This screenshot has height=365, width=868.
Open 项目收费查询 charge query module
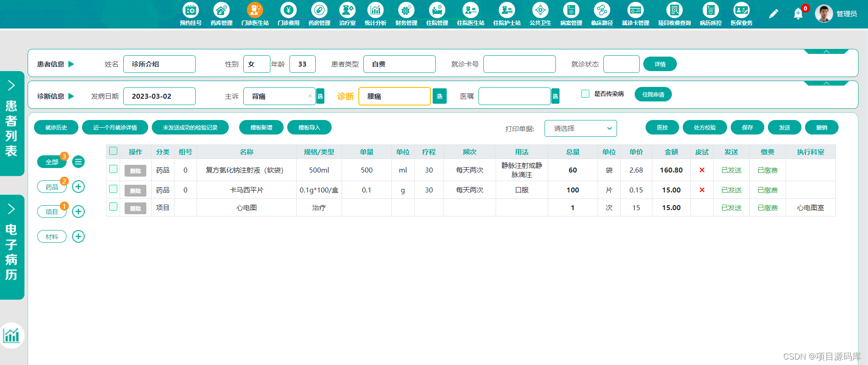(x=675, y=14)
